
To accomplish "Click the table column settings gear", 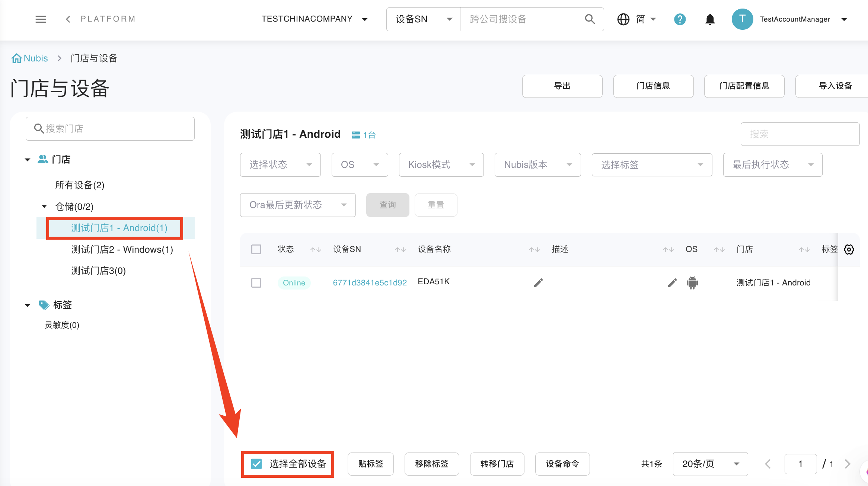I will pos(849,249).
